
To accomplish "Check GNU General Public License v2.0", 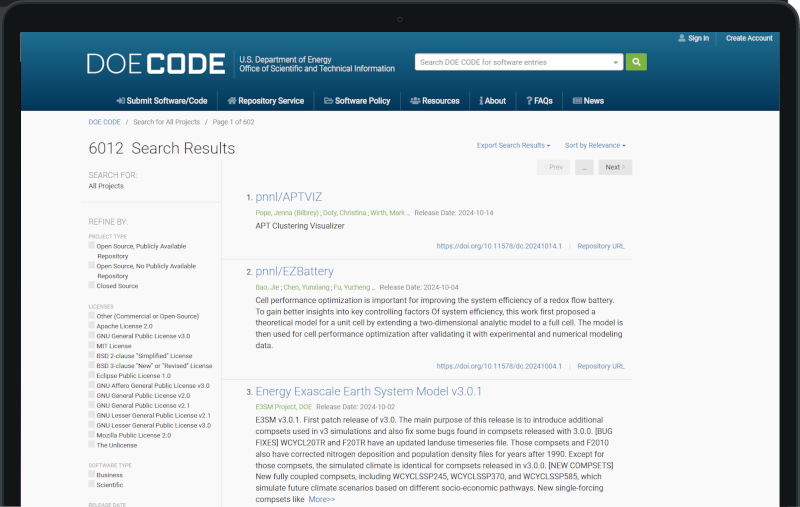I will coord(92,395).
